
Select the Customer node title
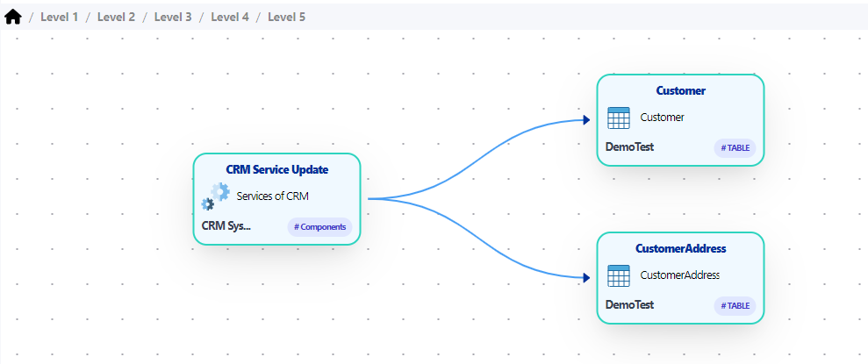click(x=680, y=90)
